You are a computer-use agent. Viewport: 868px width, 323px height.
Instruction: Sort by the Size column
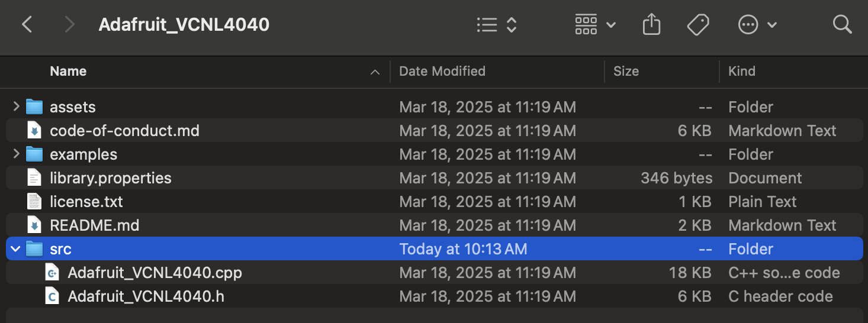[626, 72]
